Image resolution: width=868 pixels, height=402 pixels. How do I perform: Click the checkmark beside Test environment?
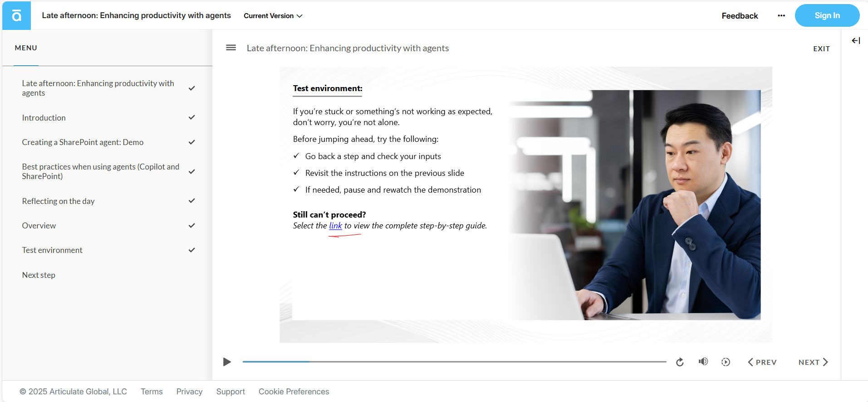pyautogui.click(x=191, y=250)
